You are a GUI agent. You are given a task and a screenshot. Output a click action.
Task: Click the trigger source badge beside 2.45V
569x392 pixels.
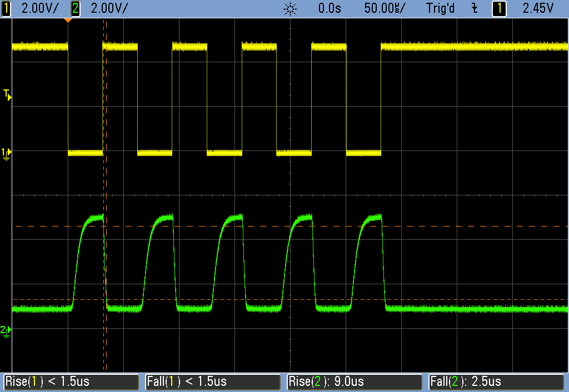(x=499, y=8)
